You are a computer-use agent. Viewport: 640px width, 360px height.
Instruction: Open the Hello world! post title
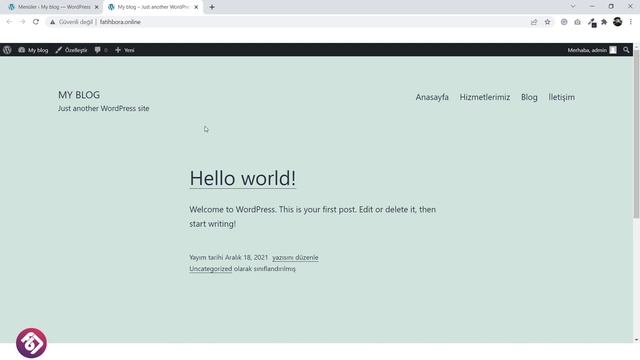242,178
